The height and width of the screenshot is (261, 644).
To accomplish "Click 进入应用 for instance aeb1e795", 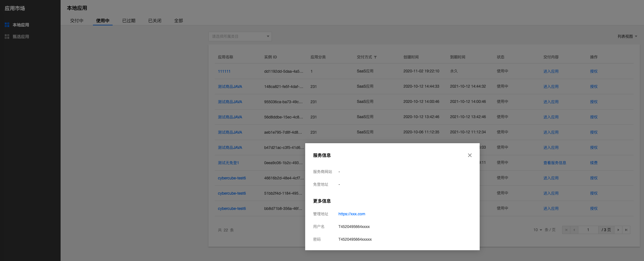I will click(x=551, y=132).
